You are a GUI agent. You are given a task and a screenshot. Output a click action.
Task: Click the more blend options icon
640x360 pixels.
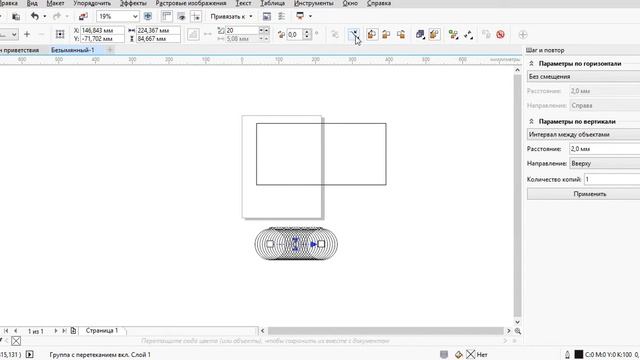[x=453, y=35]
